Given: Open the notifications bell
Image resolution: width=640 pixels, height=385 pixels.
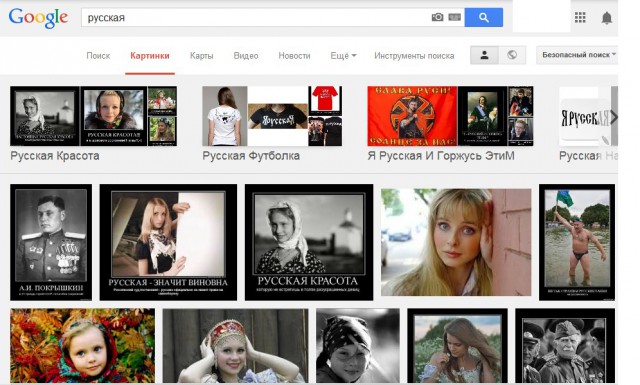Looking at the screenshot, I should (607, 18).
